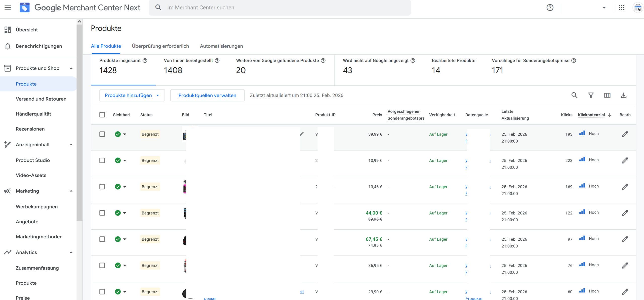The image size is (644, 300).
Task: Open the Automatisierungen tab
Action: [221, 46]
